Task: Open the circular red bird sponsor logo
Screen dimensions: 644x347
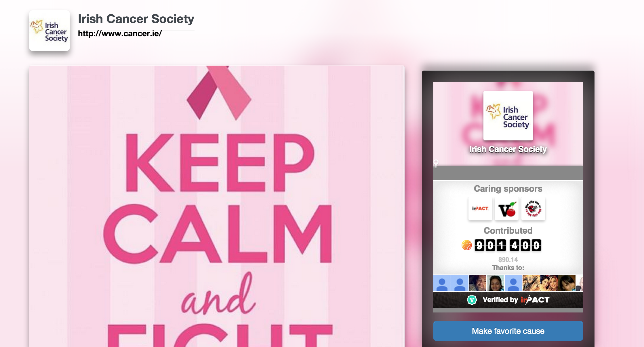Action: 533,209
